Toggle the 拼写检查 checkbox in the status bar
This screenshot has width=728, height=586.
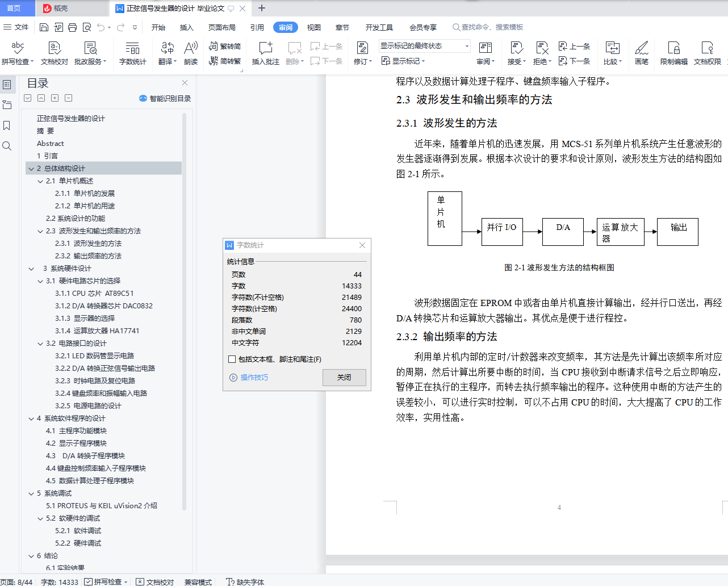(88, 581)
